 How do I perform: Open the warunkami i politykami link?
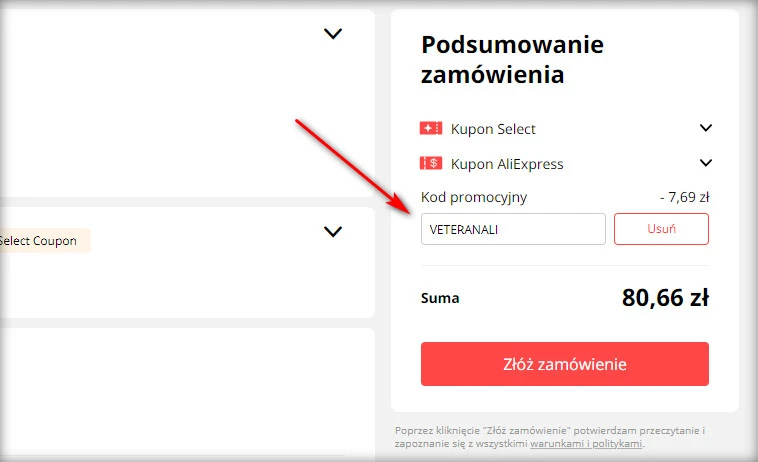coord(586,444)
